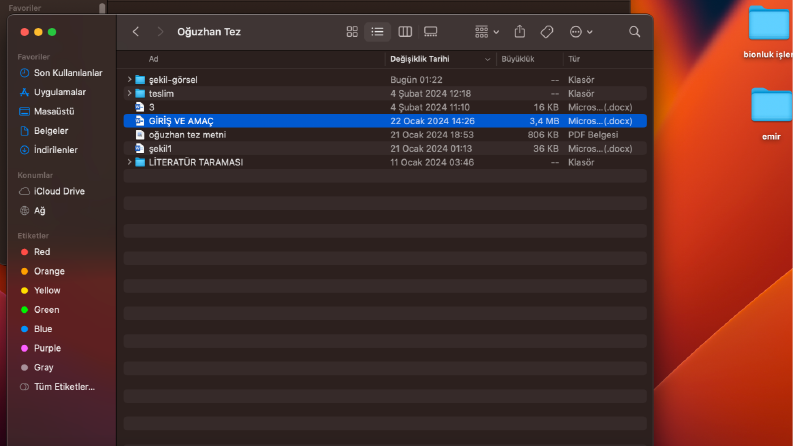Click the 806 KB size cell
This screenshot has height=446, width=793.
point(543,135)
